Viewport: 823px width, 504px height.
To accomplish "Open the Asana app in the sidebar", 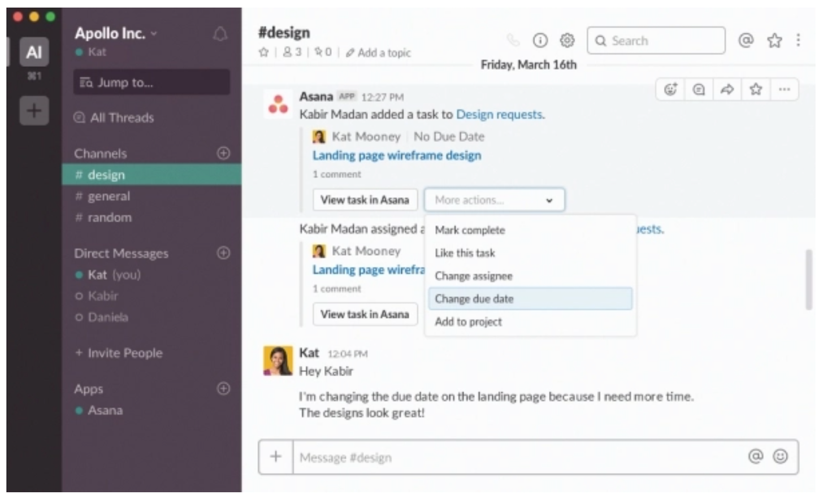I will pos(99,410).
